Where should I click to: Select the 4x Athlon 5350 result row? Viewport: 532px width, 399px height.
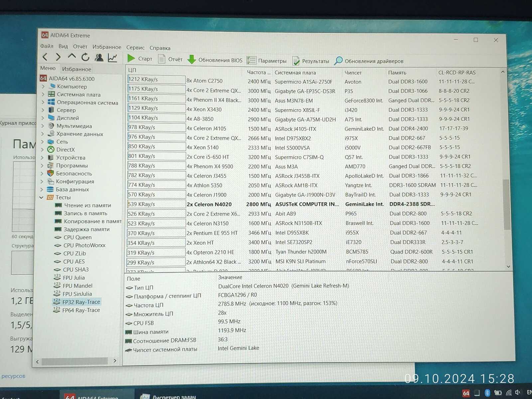[303, 185]
